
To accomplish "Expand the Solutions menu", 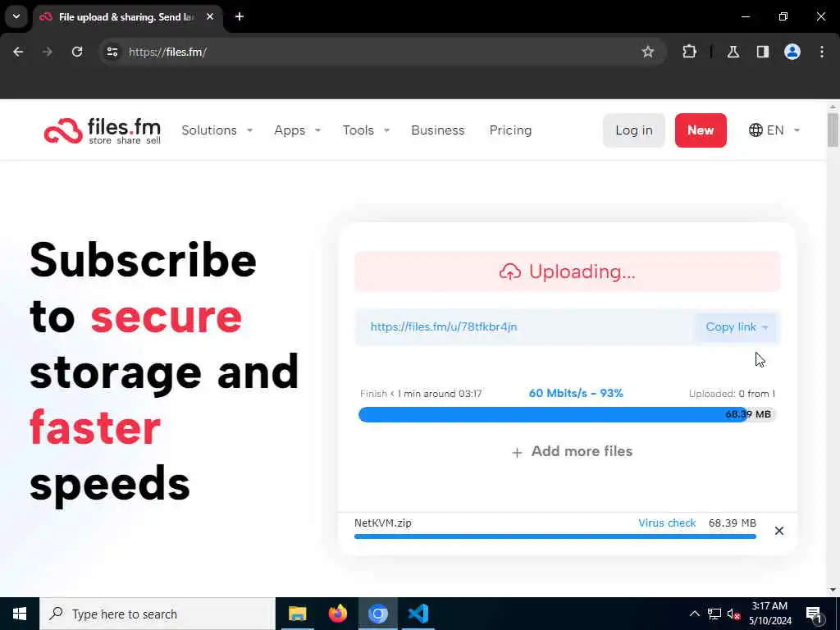I will tap(217, 130).
